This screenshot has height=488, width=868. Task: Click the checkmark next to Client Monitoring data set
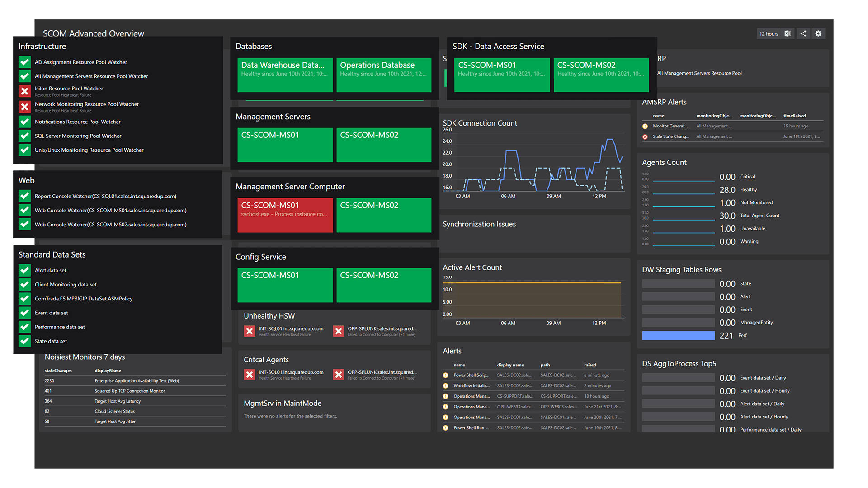click(24, 284)
